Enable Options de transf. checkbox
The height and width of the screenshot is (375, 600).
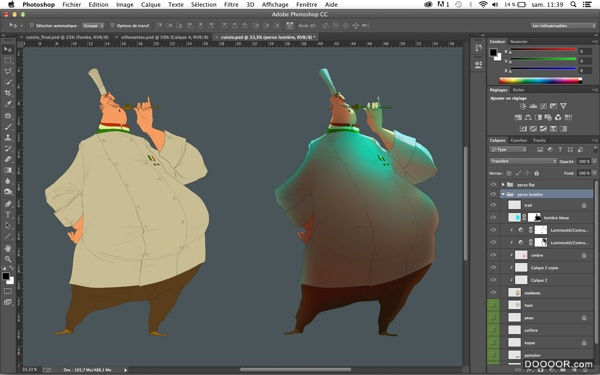(112, 26)
